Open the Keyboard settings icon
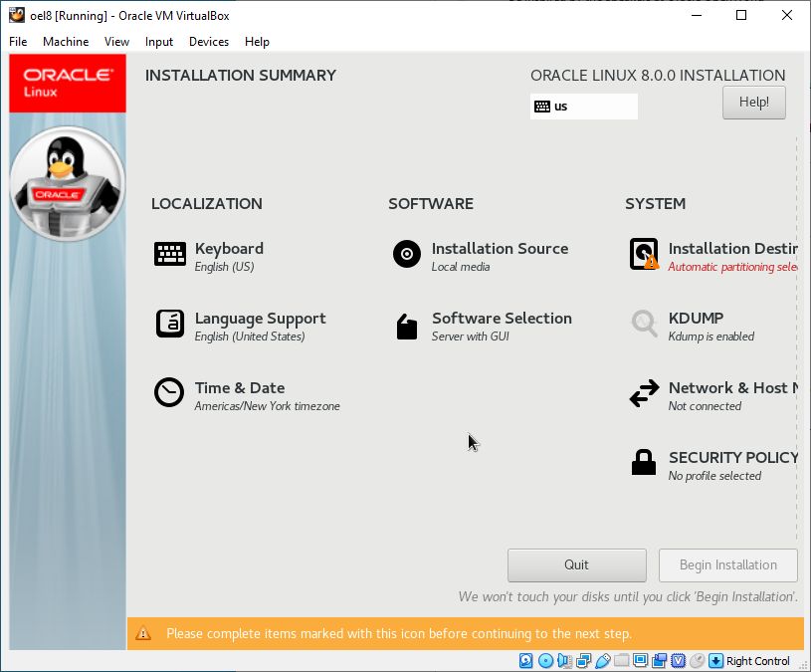This screenshot has height=672, width=811. coord(169,254)
